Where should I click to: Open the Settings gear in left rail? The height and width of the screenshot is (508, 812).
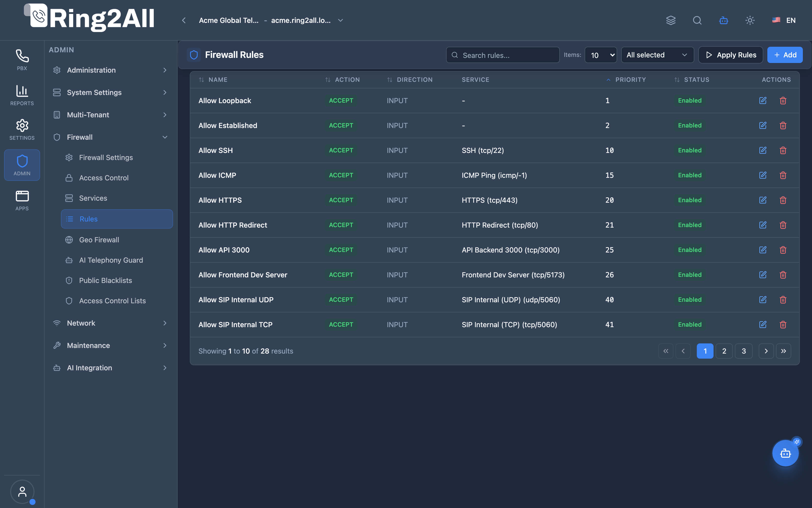click(22, 130)
